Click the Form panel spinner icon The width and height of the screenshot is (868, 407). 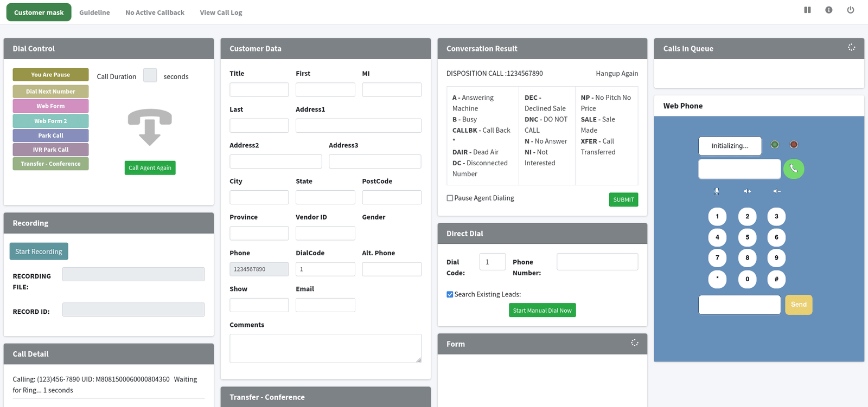click(x=634, y=343)
